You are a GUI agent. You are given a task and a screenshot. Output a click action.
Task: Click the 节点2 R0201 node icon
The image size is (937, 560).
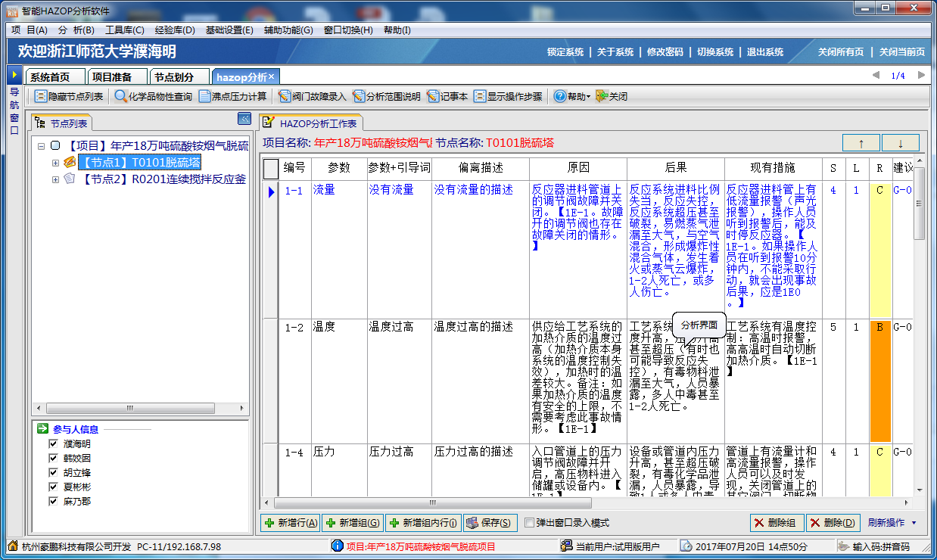[70, 179]
